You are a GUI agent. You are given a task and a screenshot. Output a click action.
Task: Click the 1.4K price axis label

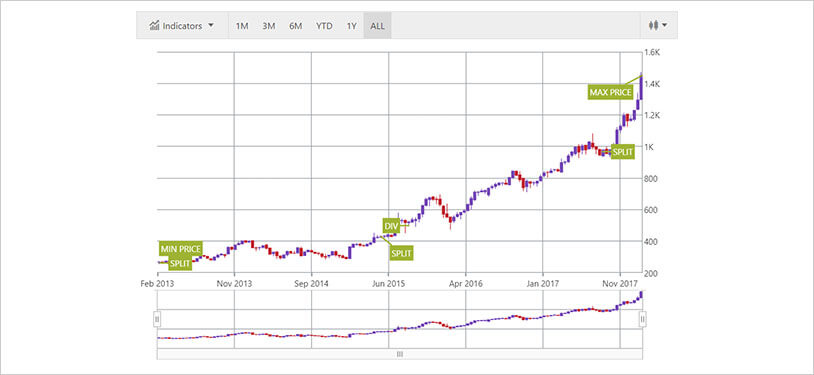[x=653, y=84]
